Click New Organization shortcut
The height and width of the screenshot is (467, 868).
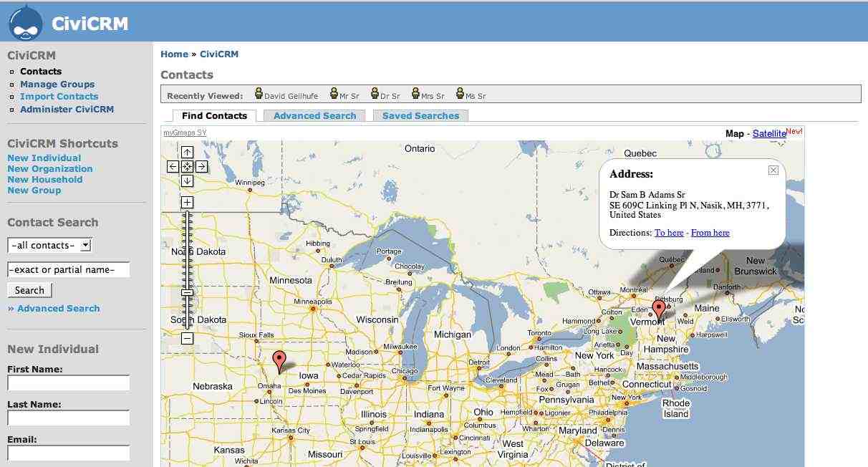coord(50,169)
